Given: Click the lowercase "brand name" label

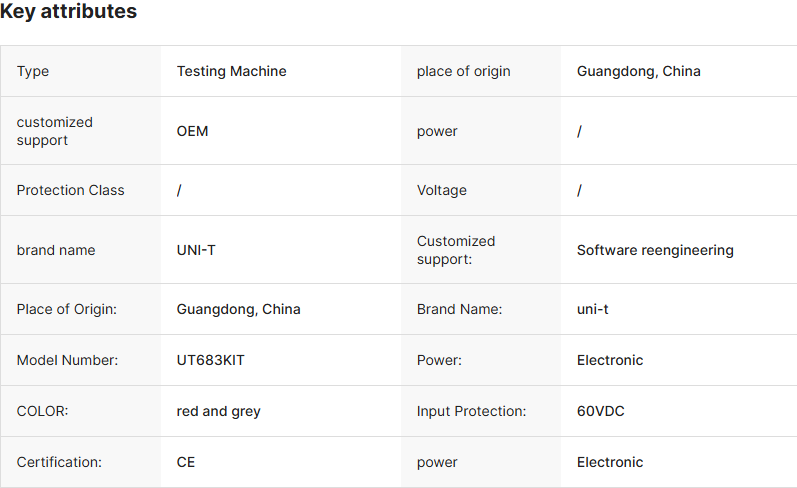Looking at the screenshot, I should click(56, 250).
